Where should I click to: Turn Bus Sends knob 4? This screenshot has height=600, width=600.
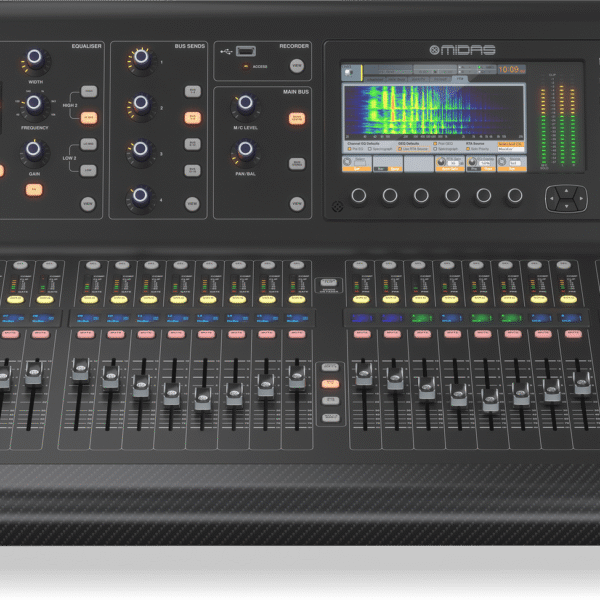coord(140,199)
